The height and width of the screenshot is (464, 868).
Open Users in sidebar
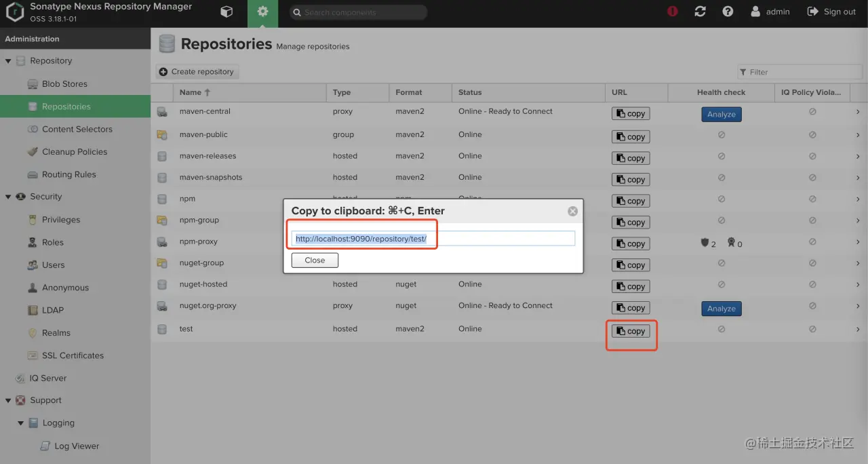(x=53, y=265)
